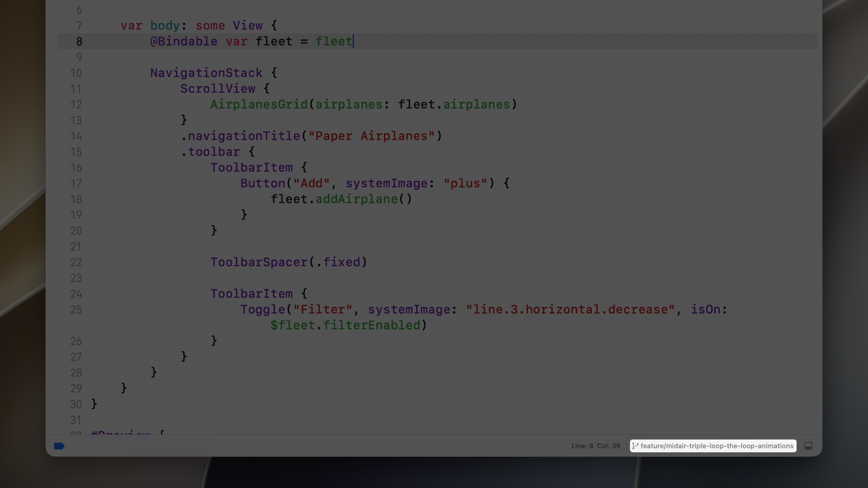Click the .fixed argument on line 22

tap(338, 262)
